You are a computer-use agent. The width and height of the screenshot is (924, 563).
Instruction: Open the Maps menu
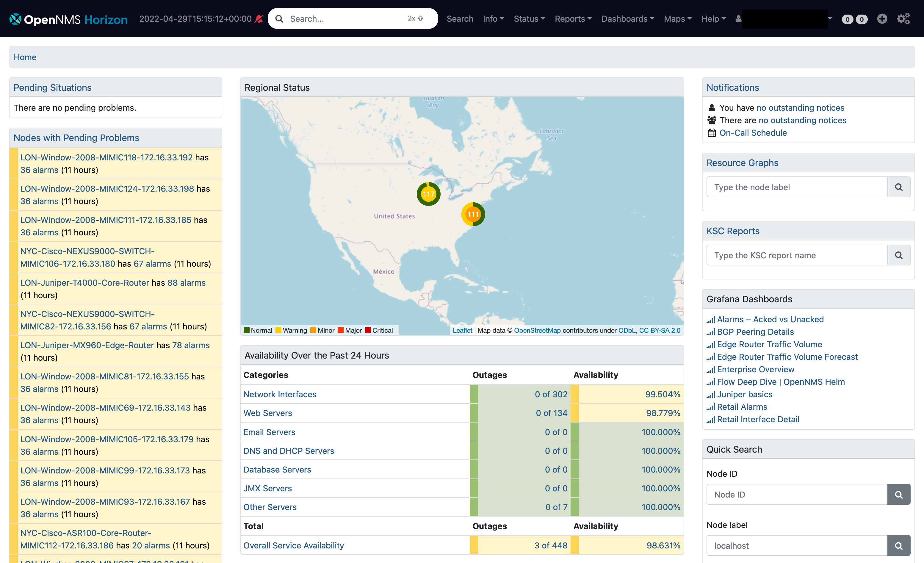(x=677, y=18)
